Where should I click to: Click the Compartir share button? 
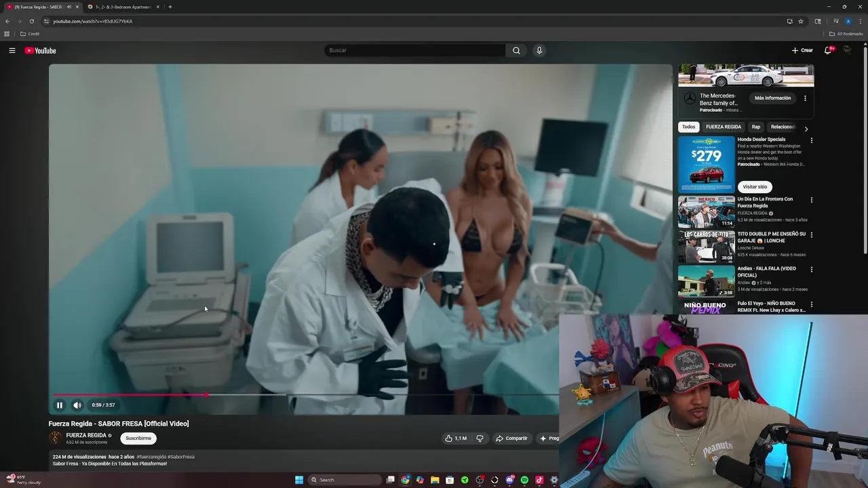click(511, 439)
